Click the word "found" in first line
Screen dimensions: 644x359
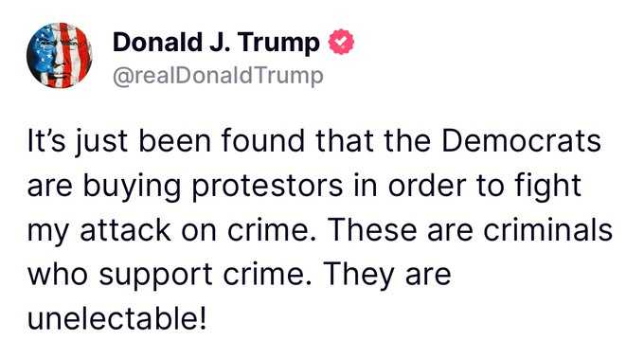tap(263, 141)
